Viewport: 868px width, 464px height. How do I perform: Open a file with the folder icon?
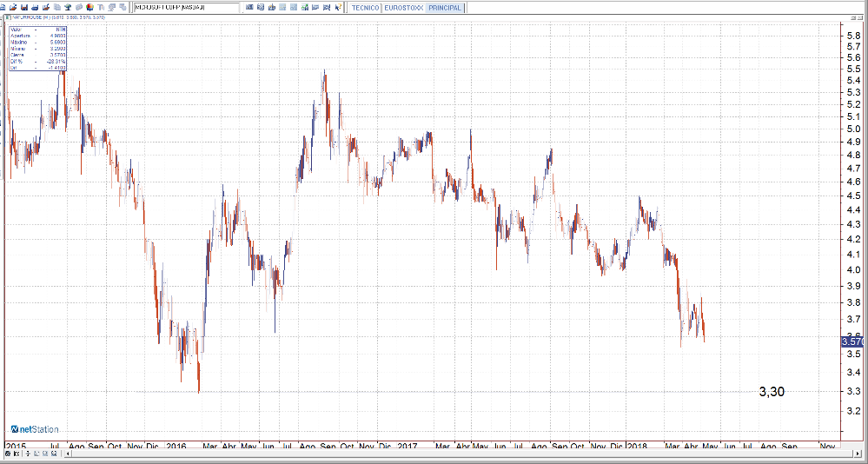pyautogui.click(x=13, y=7)
